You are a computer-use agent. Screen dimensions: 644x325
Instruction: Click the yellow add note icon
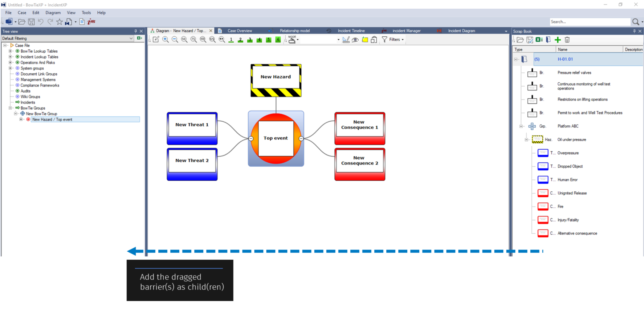point(365,40)
